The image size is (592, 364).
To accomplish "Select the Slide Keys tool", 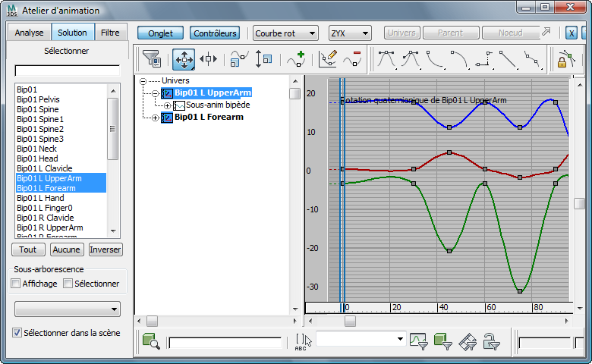I will click(x=209, y=59).
